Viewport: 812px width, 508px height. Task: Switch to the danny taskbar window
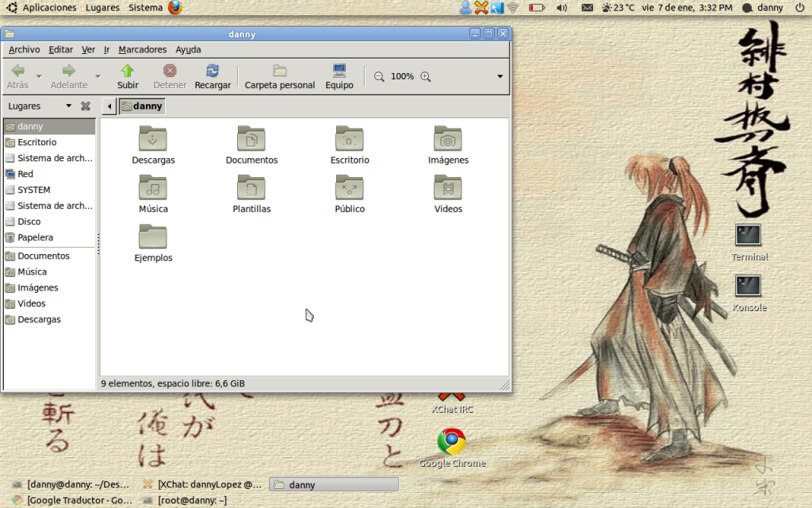pos(334,485)
